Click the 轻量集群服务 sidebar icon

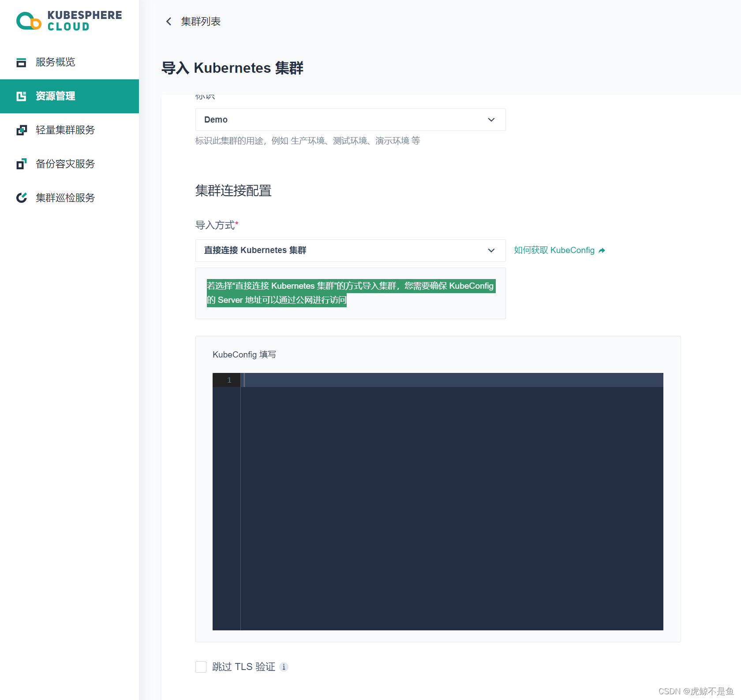pos(21,130)
